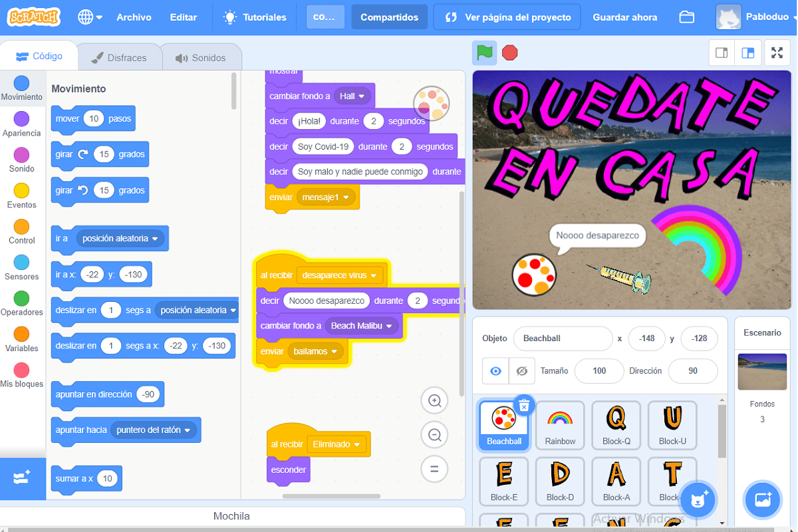Click the green flag to run project
798x532 pixels.
point(485,53)
